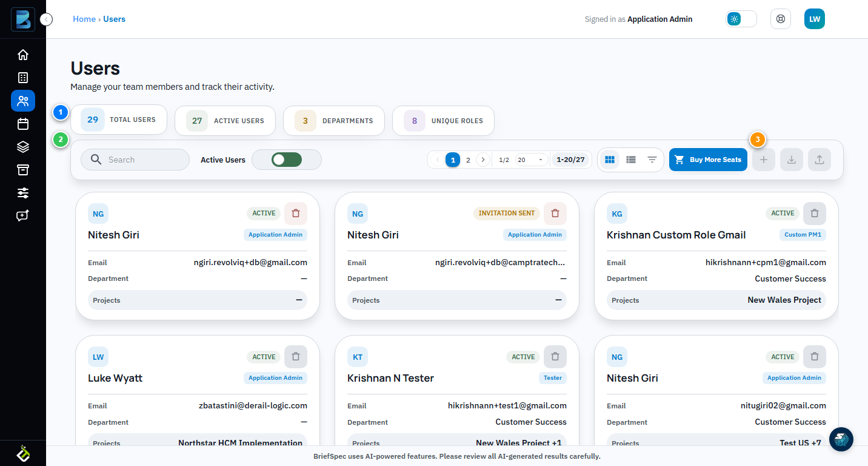The width and height of the screenshot is (868, 466).
Task: Click the BriefSpec logo at top of sidebar
Action: point(23,19)
